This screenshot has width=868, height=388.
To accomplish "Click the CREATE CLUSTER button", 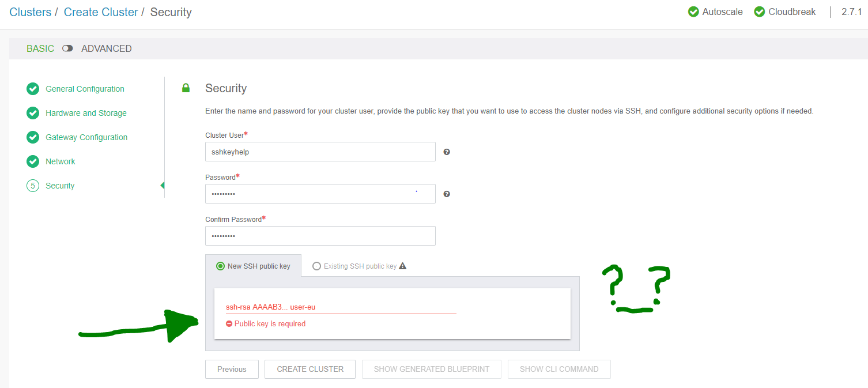I will coord(310,369).
